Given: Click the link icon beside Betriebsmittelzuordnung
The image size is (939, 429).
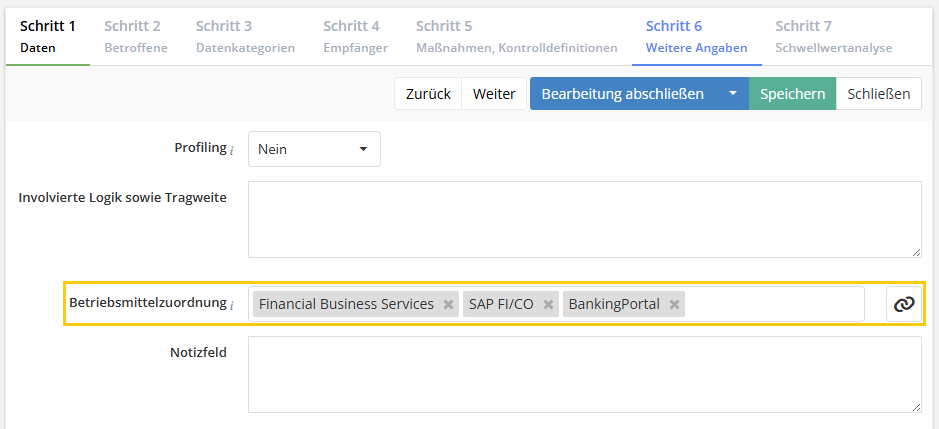Looking at the screenshot, I should tap(904, 304).
